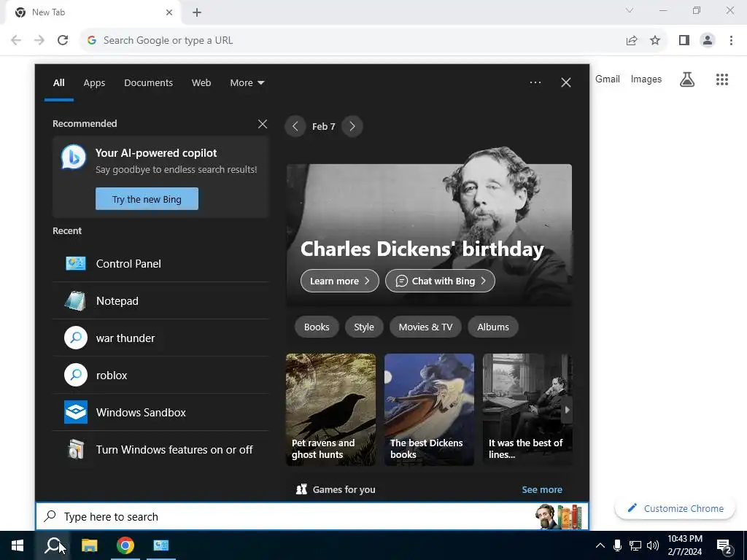Advance the story cards carousel arrow
Image resolution: width=747 pixels, height=560 pixels.
[x=566, y=410]
